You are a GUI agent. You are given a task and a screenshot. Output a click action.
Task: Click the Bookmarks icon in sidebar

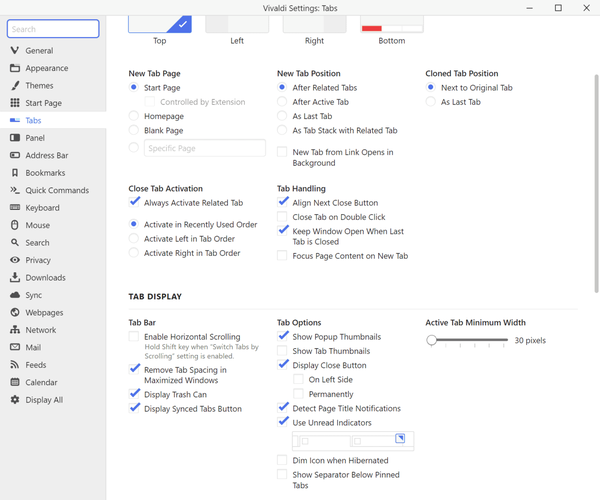[x=15, y=173]
